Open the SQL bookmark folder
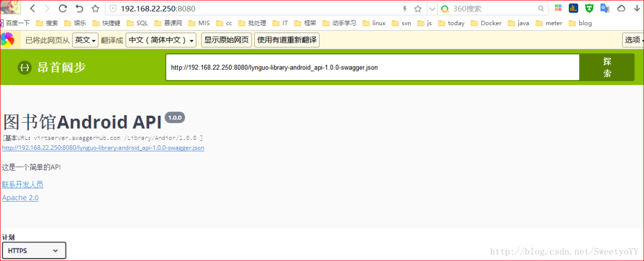This screenshot has width=644, height=261. [137, 23]
